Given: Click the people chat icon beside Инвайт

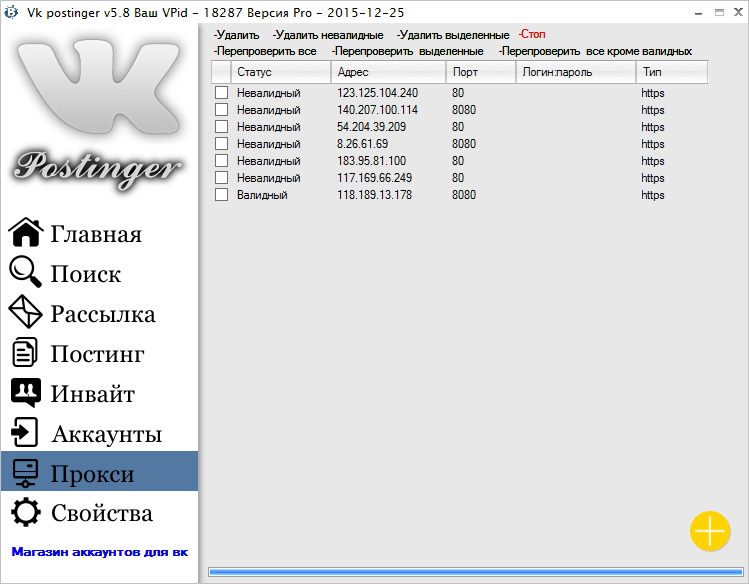Looking at the screenshot, I should (x=25, y=393).
